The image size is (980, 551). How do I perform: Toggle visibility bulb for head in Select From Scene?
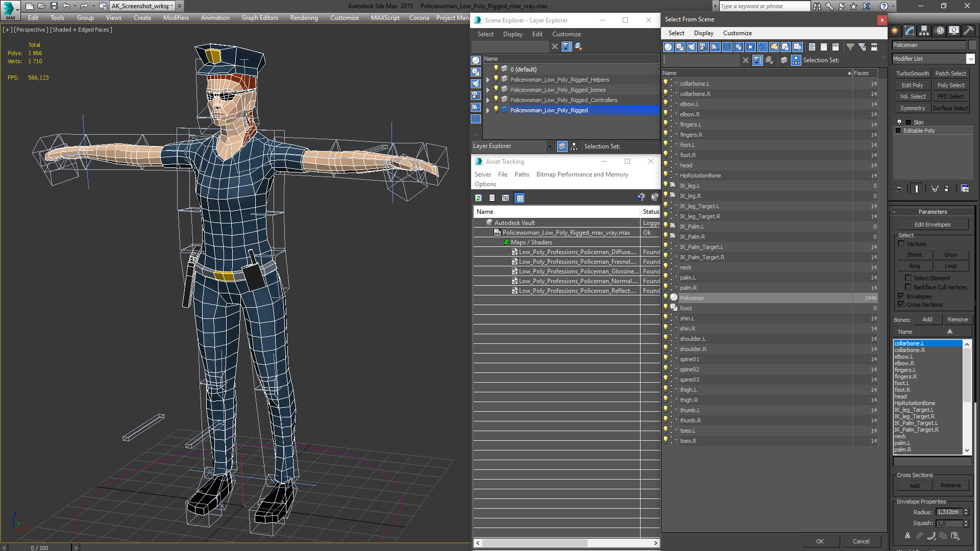click(666, 165)
